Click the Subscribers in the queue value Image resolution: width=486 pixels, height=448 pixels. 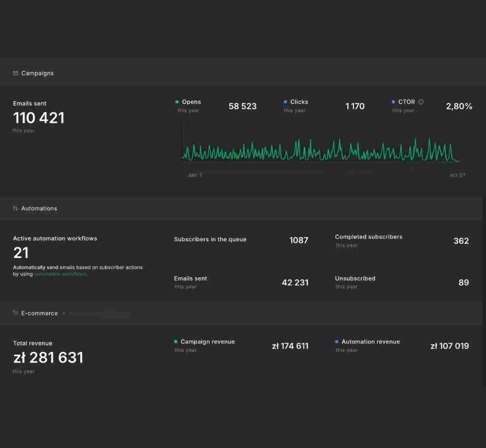[x=299, y=240]
